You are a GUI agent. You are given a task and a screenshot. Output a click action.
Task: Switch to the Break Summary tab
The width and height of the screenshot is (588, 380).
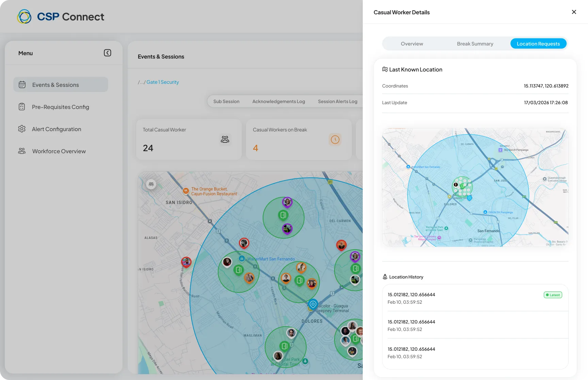[475, 44]
